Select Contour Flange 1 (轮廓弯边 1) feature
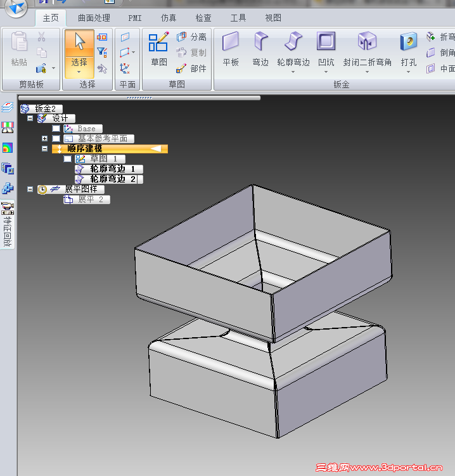This screenshot has width=455, height=476. point(109,169)
